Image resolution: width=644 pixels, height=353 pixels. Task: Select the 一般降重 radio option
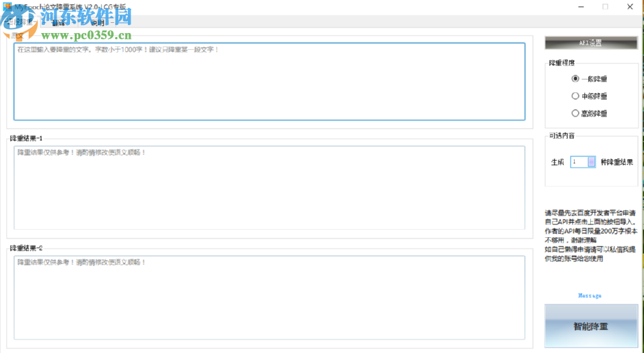pyautogui.click(x=589, y=79)
